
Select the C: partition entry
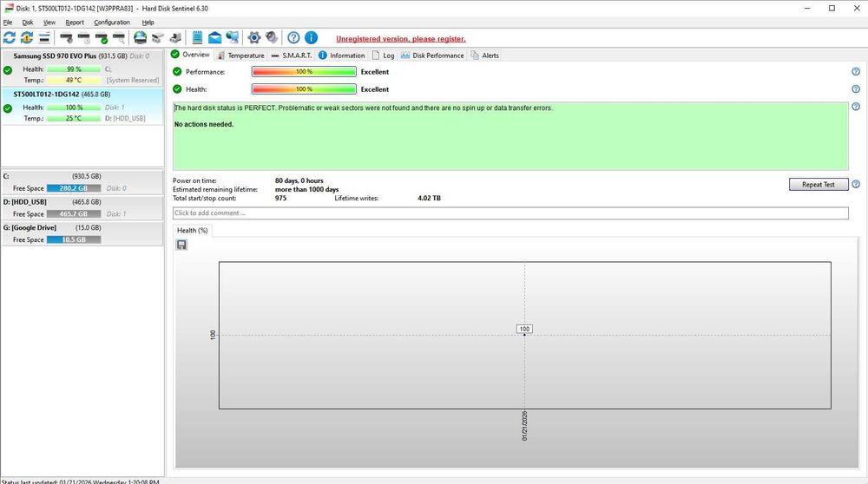coord(82,182)
